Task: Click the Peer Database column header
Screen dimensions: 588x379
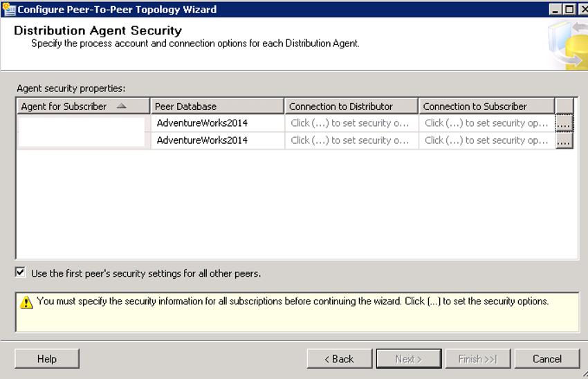Action: [217, 107]
